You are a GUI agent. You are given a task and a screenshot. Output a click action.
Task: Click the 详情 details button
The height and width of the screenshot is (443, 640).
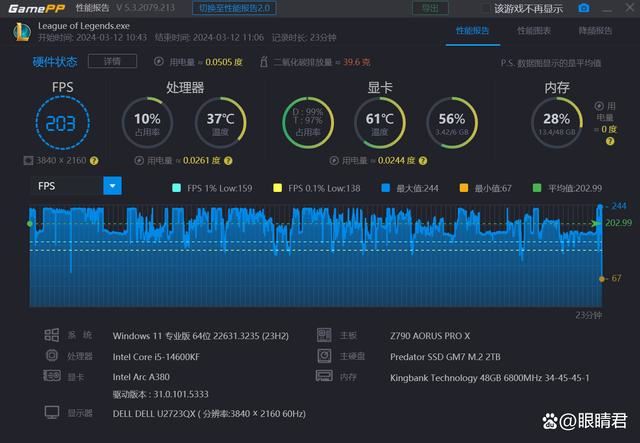112,61
